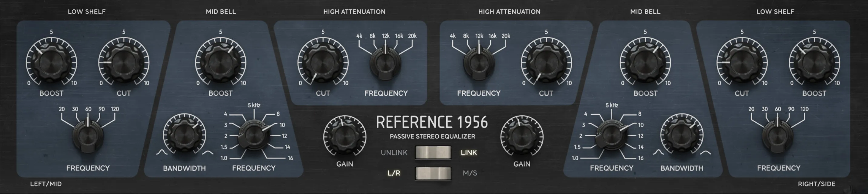Select the L/R mode label
This screenshot has height=194, width=868.
pyautogui.click(x=394, y=173)
